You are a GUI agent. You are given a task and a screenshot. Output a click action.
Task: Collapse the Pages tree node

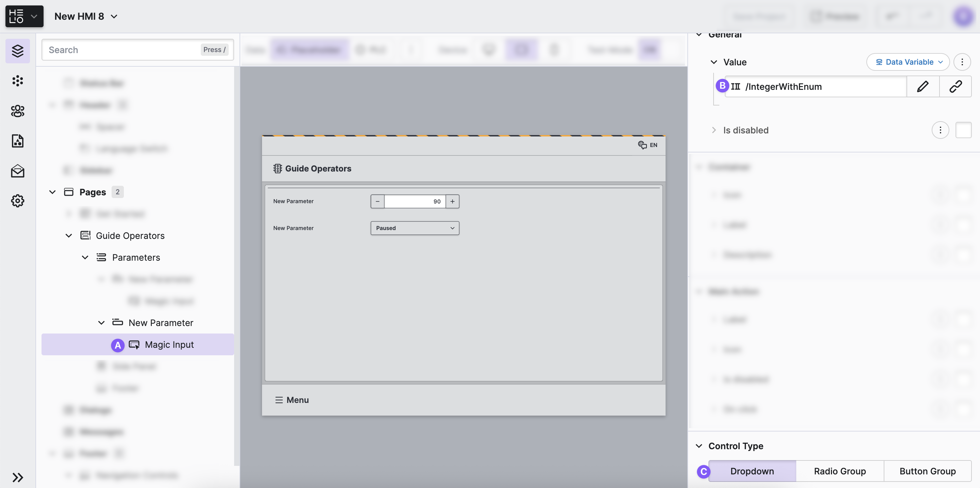[52, 192]
